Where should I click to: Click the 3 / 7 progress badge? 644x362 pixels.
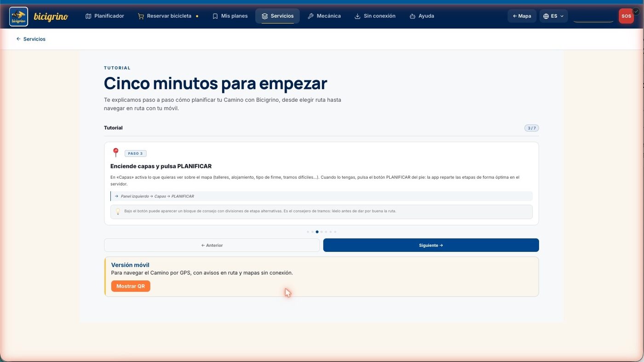(531, 128)
